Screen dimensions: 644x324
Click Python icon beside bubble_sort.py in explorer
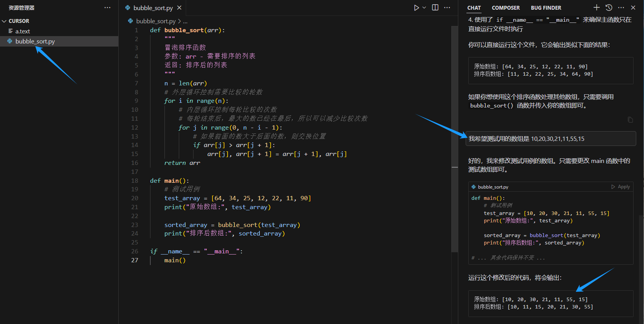tap(10, 41)
